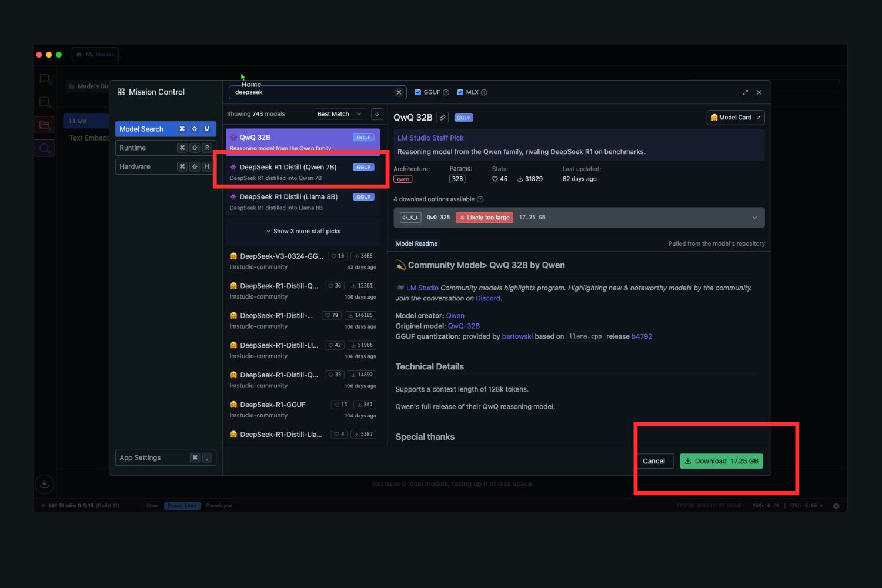Expand the Q3_K_L download option dropdown

tap(579, 218)
